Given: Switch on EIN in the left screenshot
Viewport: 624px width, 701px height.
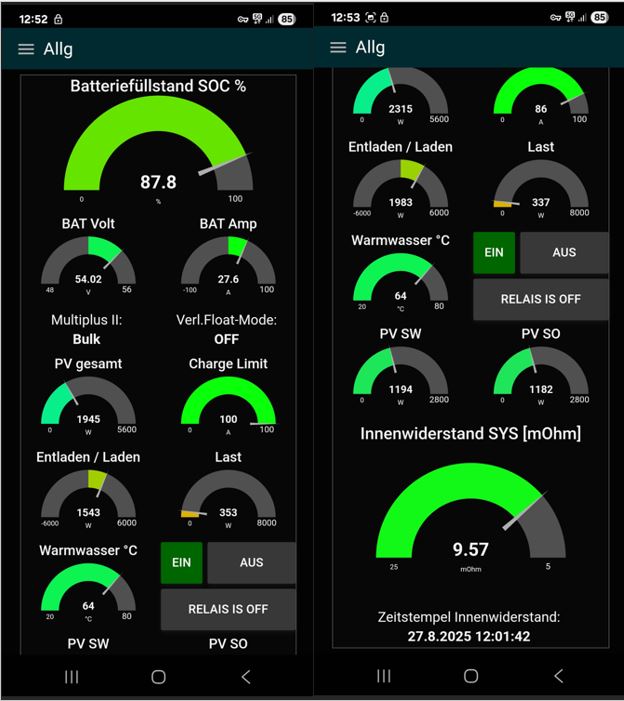Looking at the screenshot, I should click(x=181, y=563).
